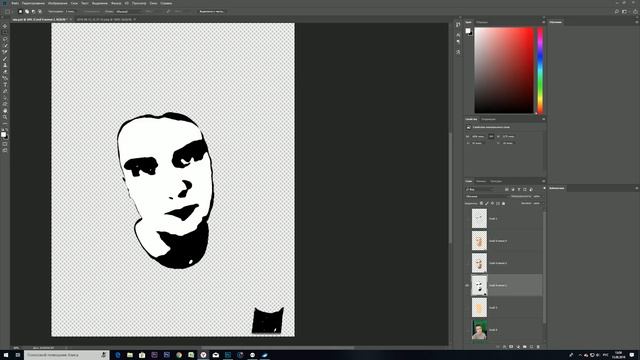Create a new layer
This screenshot has height=360, width=640.
(531, 347)
